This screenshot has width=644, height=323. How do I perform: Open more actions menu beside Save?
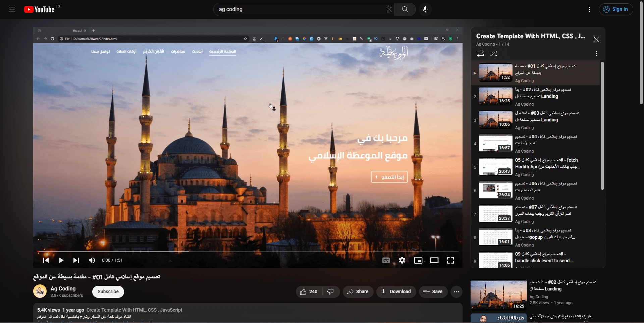click(x=456, y=292)
